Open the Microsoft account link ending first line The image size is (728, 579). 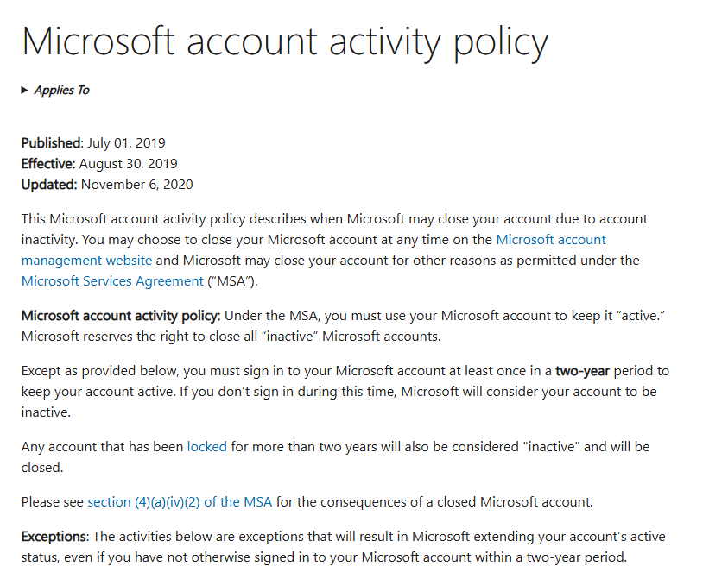pyautogui.click(x=551, y=239)
